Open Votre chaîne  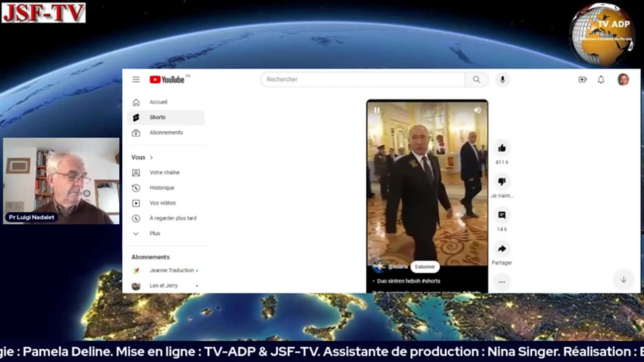point(166,172)
